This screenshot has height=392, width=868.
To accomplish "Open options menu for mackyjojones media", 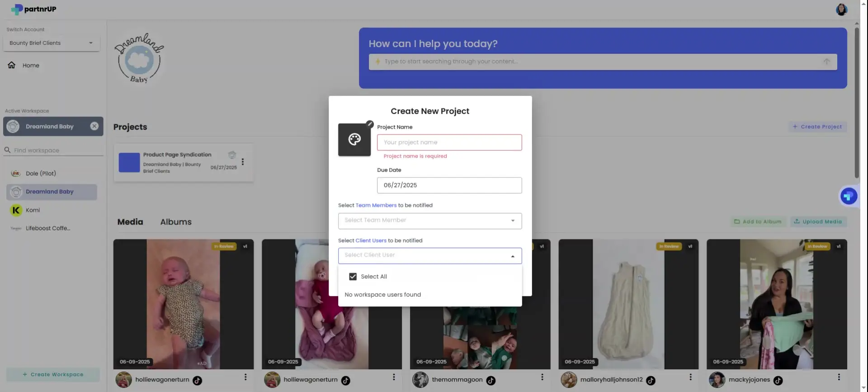I will tap(839, 377).
